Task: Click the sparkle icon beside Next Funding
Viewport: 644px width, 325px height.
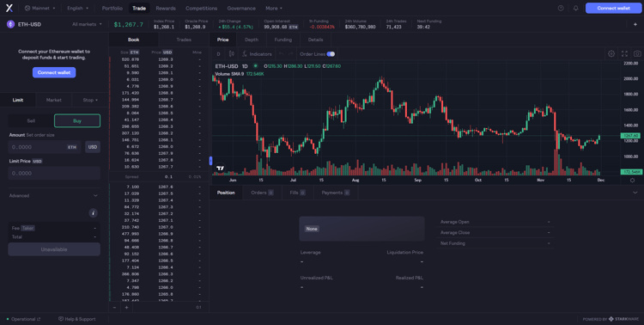Action: (x=635, y=24)
